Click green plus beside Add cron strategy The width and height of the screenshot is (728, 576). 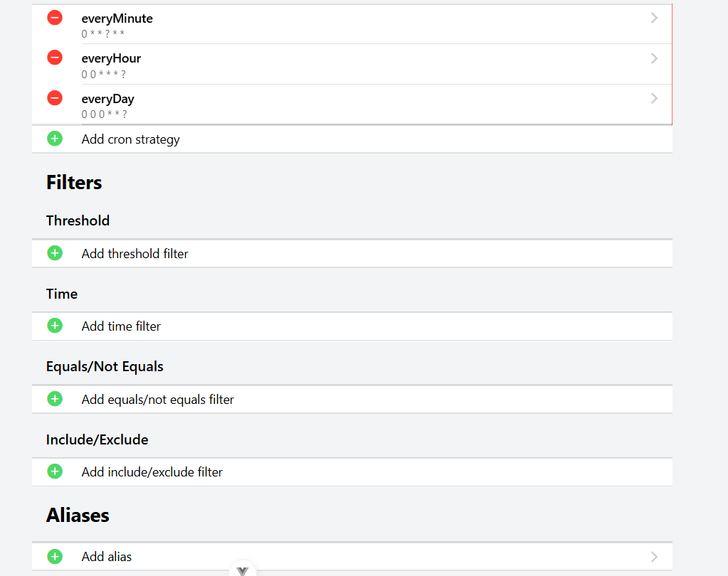tap(55, 139)
